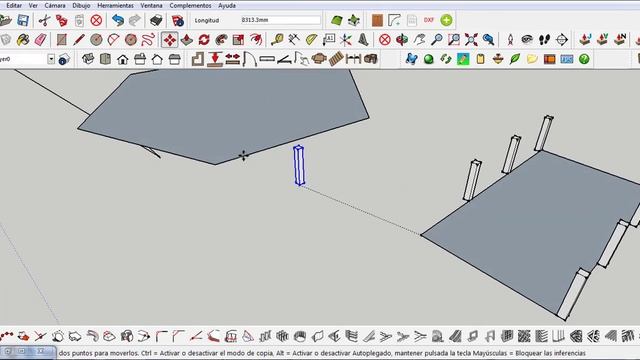This screenshot has width=640, height=360.
Task: Click the green sphere plugin icon
Action: (428, 59)
